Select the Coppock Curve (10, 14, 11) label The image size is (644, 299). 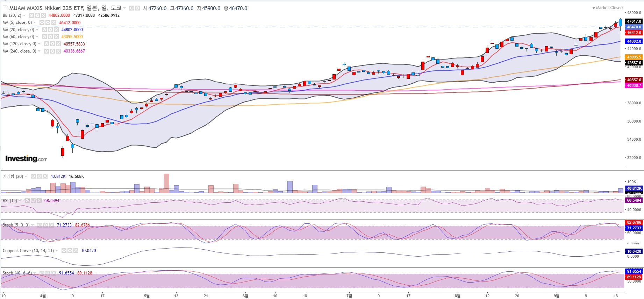(x=28, y=251)
